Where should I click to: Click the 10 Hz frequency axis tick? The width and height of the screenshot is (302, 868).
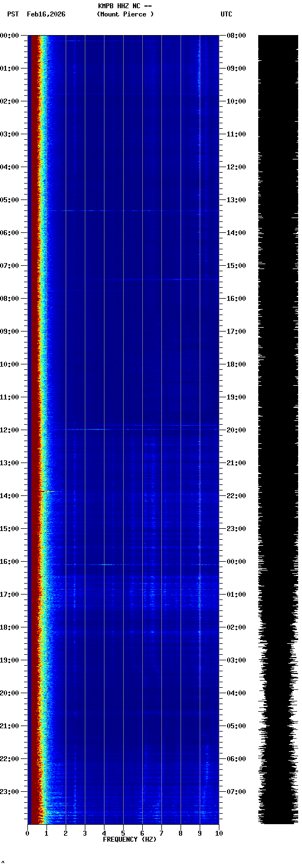coord(219,833)
